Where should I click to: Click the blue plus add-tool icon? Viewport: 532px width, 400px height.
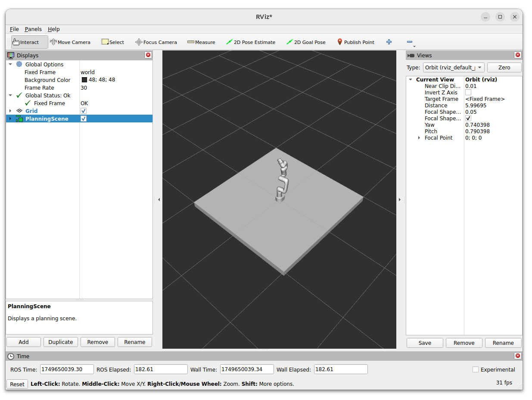point(389,42)
